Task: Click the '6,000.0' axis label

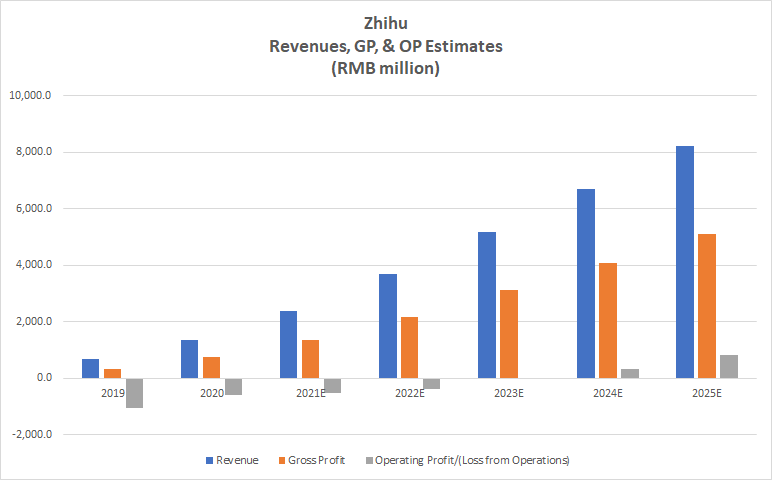Action: [34, 208]
